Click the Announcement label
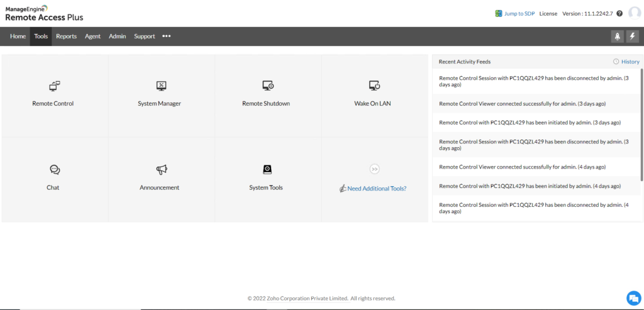Screen dimensions: 644x310 coord(159,187)
